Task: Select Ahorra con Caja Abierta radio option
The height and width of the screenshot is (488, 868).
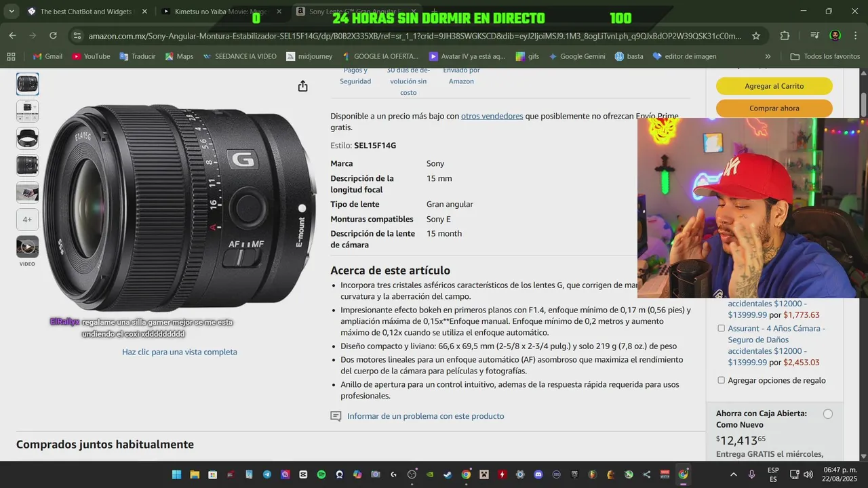Action: pyautogui.click(x=828, y=414)
